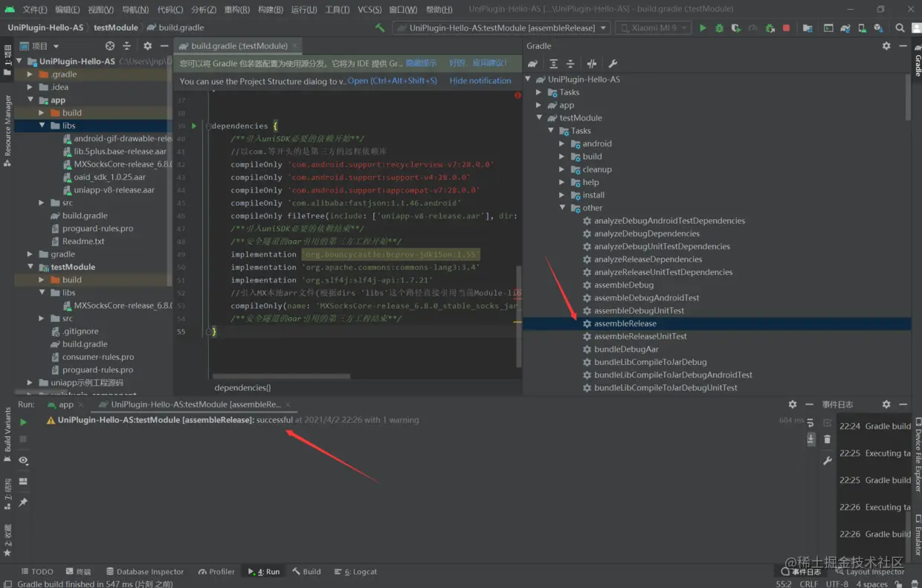
Task: Click Open (Ctrl+Alt+Shift+S) link
Action: [392, 81]
